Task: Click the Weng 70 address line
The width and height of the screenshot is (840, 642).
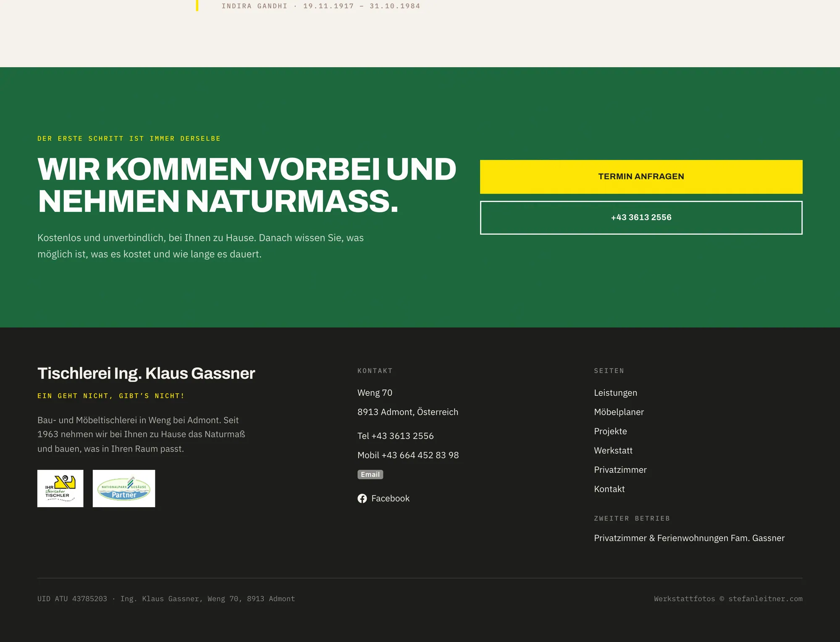Action: 375,393
